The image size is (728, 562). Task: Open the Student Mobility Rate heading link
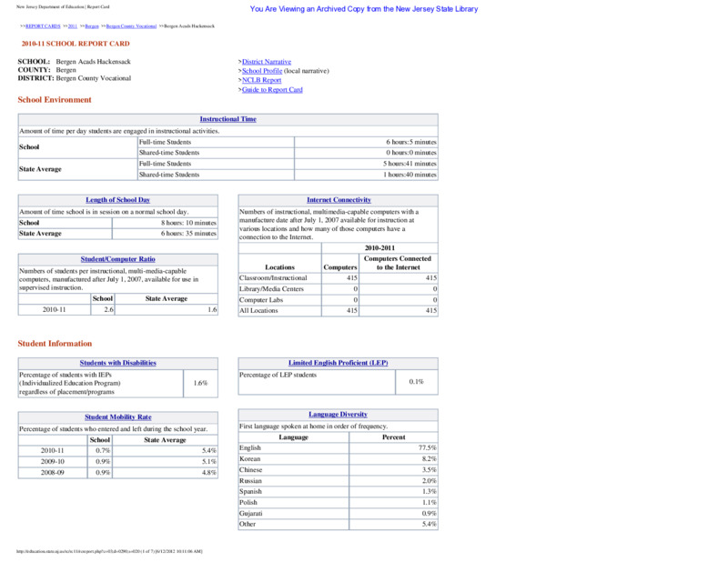(118, 417)
